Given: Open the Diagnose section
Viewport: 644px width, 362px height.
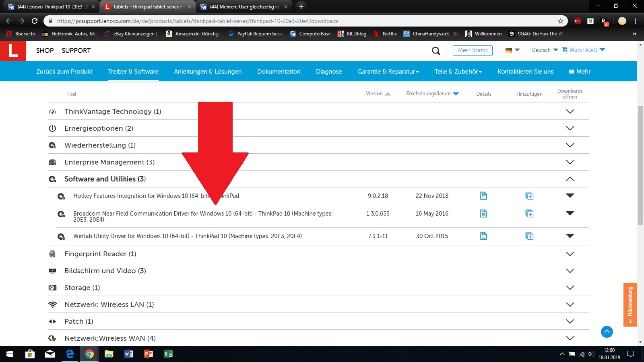Looking at the screenshot, I should click(329, 72).
